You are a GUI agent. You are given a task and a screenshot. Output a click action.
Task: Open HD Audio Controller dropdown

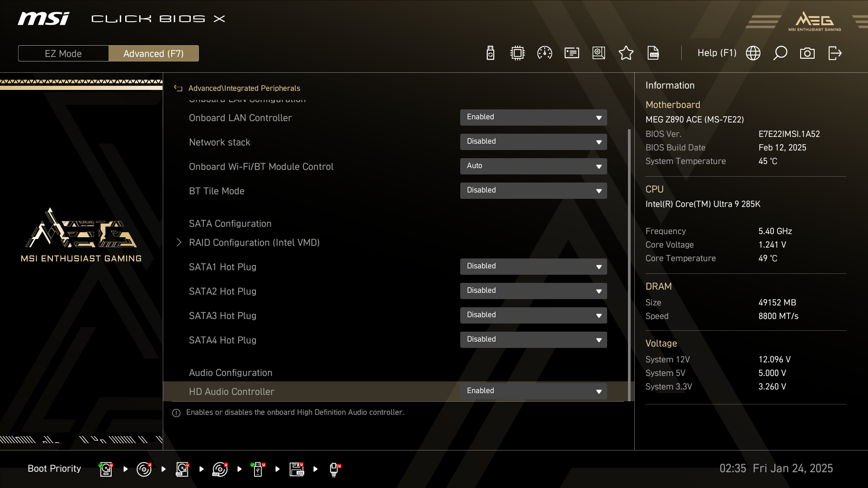pyautogui.click(x=533, y=391)
